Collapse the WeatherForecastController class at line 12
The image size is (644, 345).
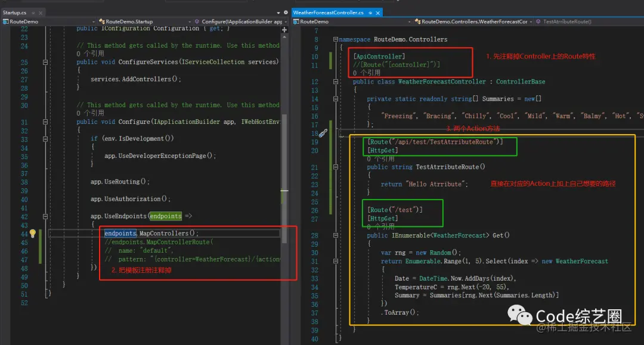pyautogui.click(x=336, y=82)
